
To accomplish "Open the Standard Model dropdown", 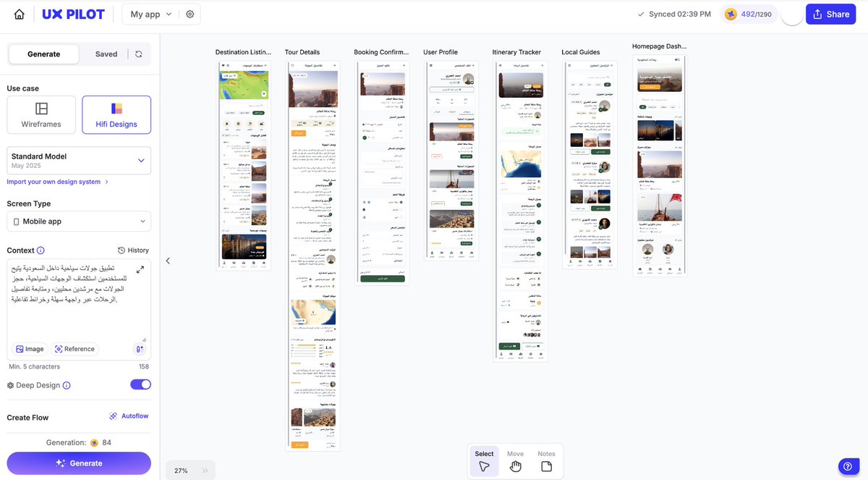I will [x=79, y=160].
